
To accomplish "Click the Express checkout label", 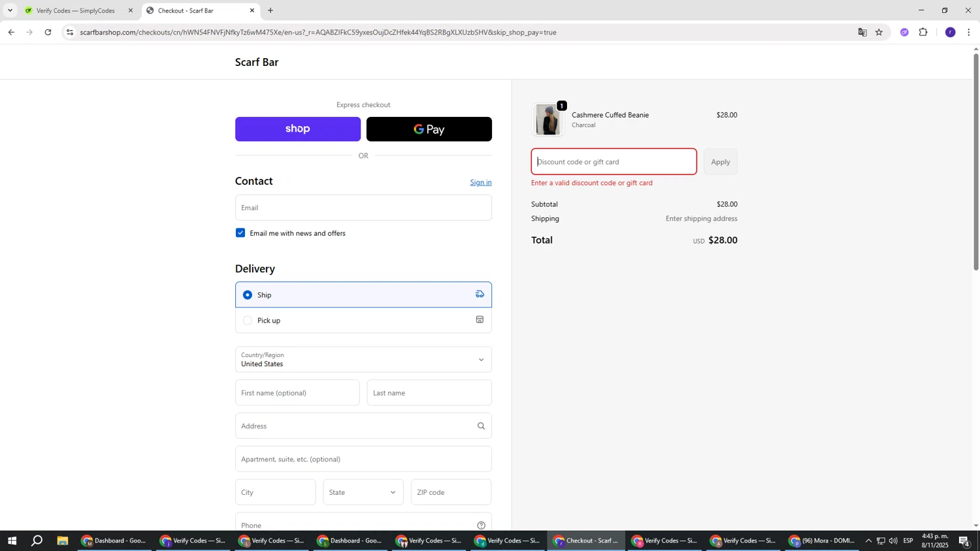I will point(363,104).
